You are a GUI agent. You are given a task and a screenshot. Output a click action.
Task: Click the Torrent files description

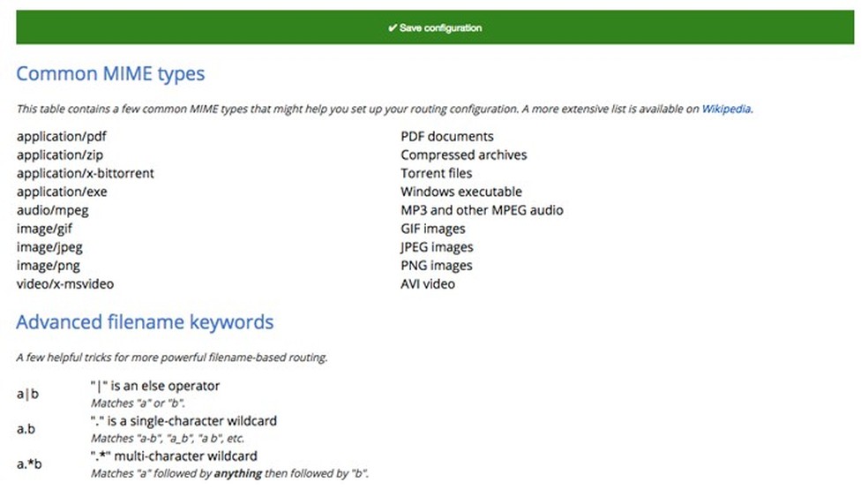point(436,173)
